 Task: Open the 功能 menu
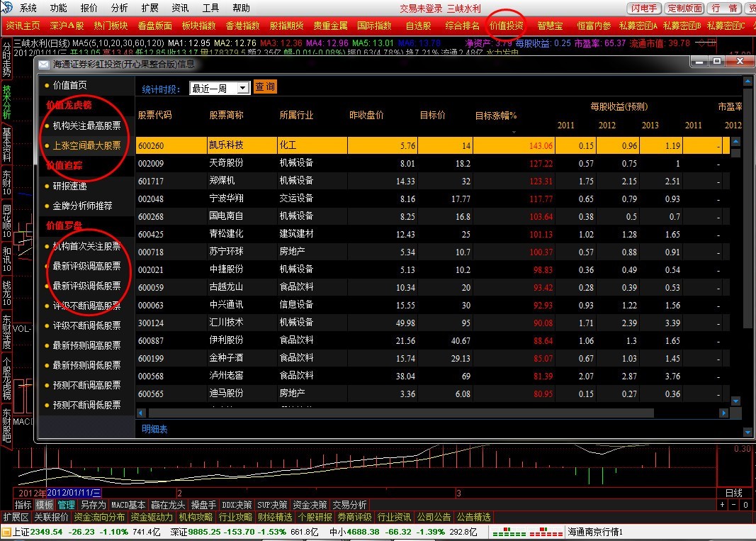[58, 8]
